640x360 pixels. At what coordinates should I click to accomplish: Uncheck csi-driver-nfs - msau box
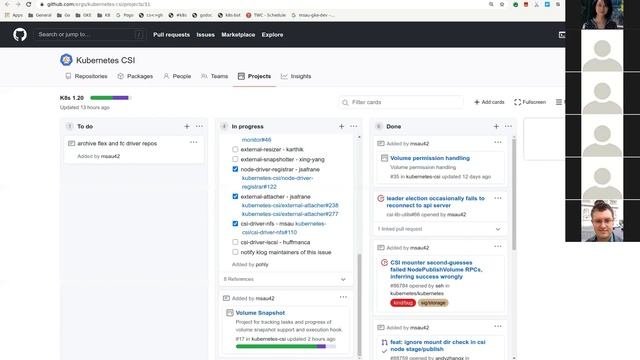[235, 224]
